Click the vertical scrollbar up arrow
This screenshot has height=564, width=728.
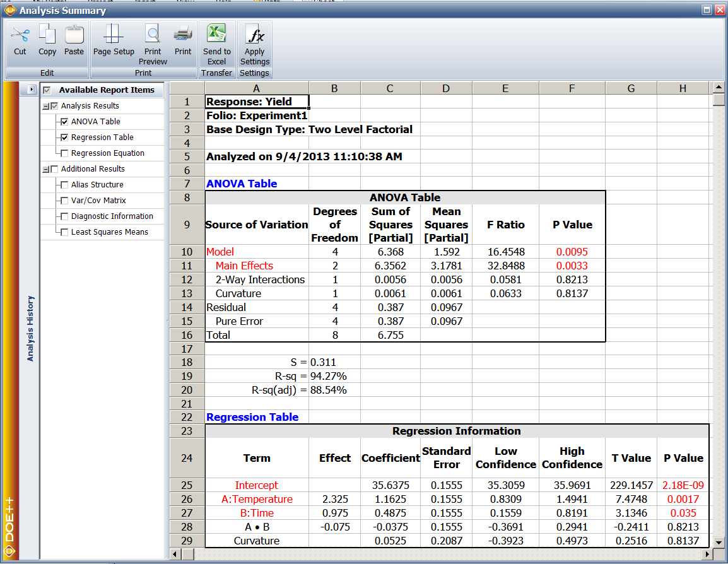[719, 87]
